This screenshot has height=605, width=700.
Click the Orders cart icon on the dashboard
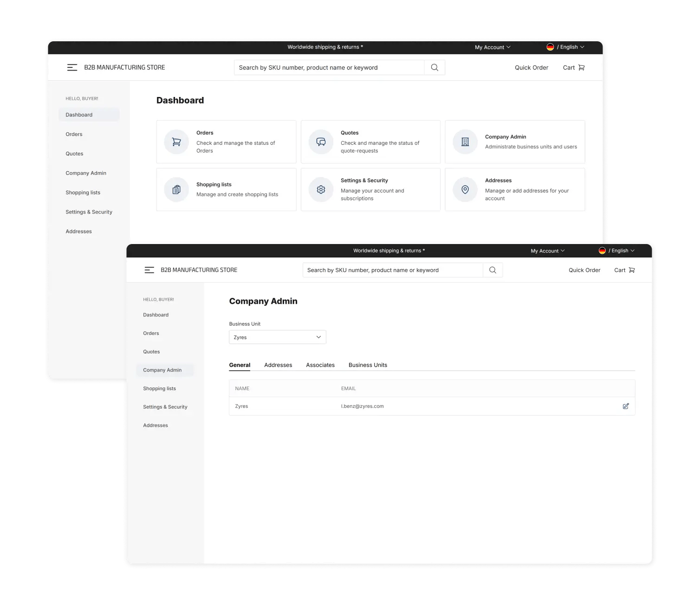(x=176, y=142)
